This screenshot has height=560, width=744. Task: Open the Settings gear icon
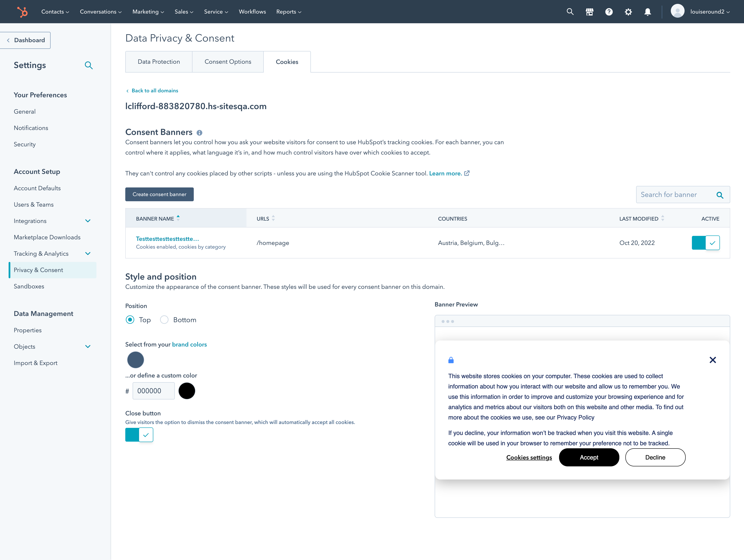(x=628, y=12)
